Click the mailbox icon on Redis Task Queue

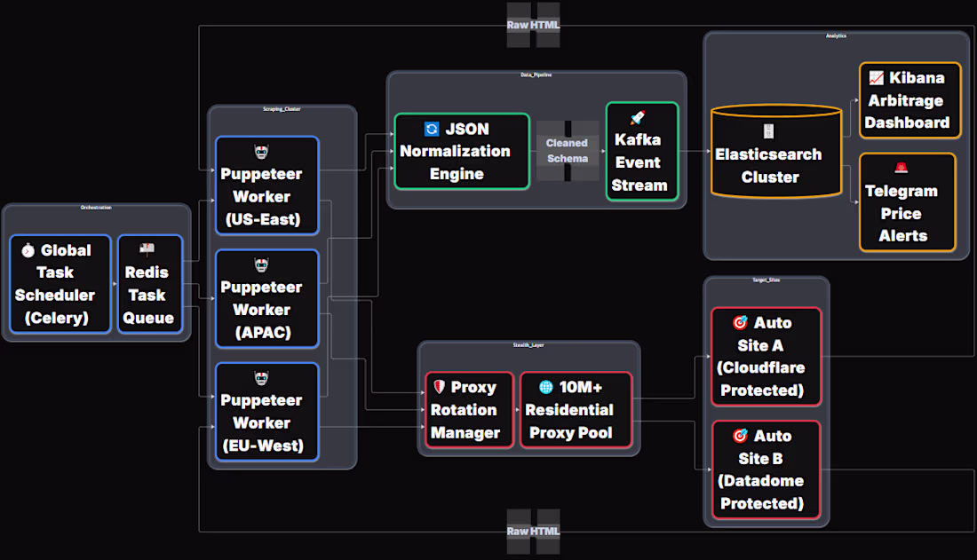click(147, 249)
